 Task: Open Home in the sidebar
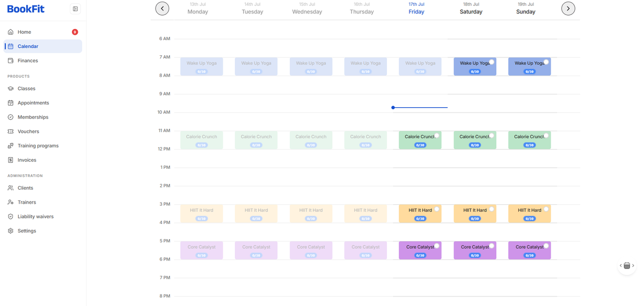(x=43, y=32)
